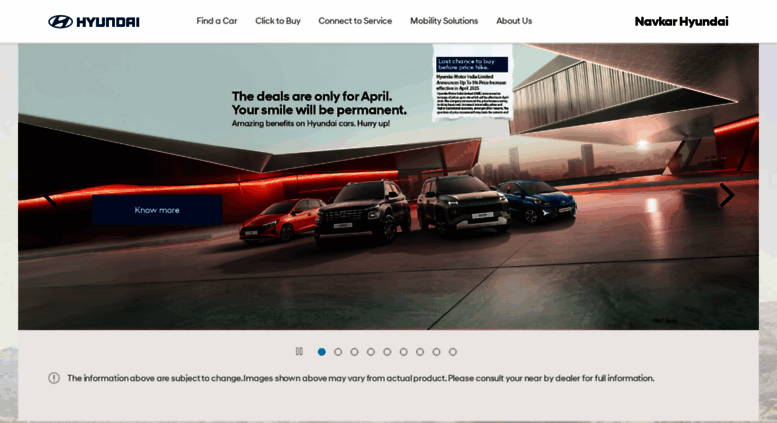Click the price hike news clipping
This screenshot has height=423, width=777.
(472, 83)
